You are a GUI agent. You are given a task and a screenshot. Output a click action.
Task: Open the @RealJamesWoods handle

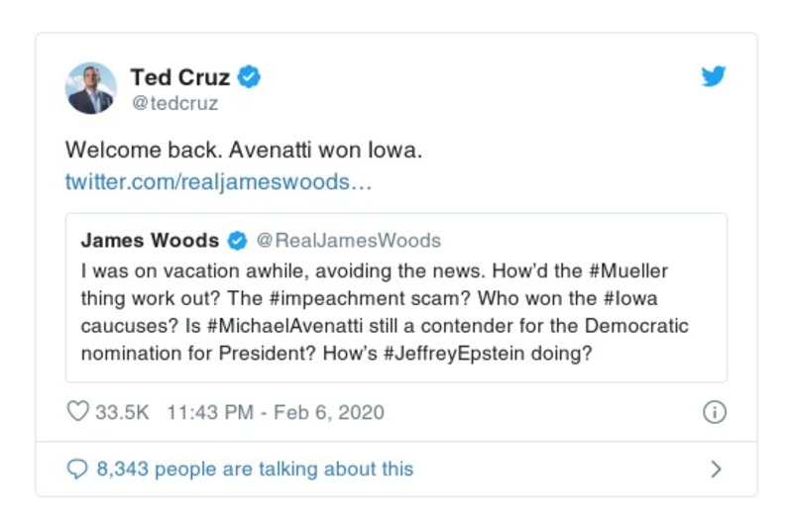point(349,241)
